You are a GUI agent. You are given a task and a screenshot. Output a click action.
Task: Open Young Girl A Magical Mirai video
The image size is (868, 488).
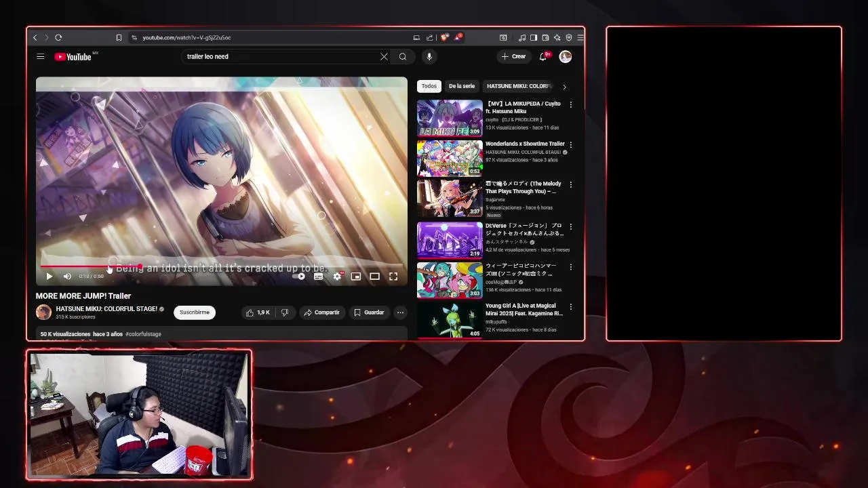point(524,310)
